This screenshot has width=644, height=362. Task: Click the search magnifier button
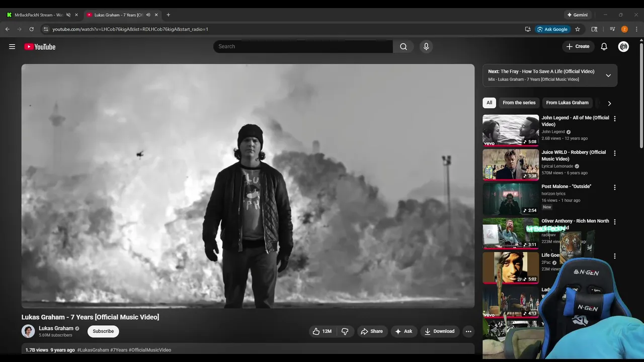point(404,47)
